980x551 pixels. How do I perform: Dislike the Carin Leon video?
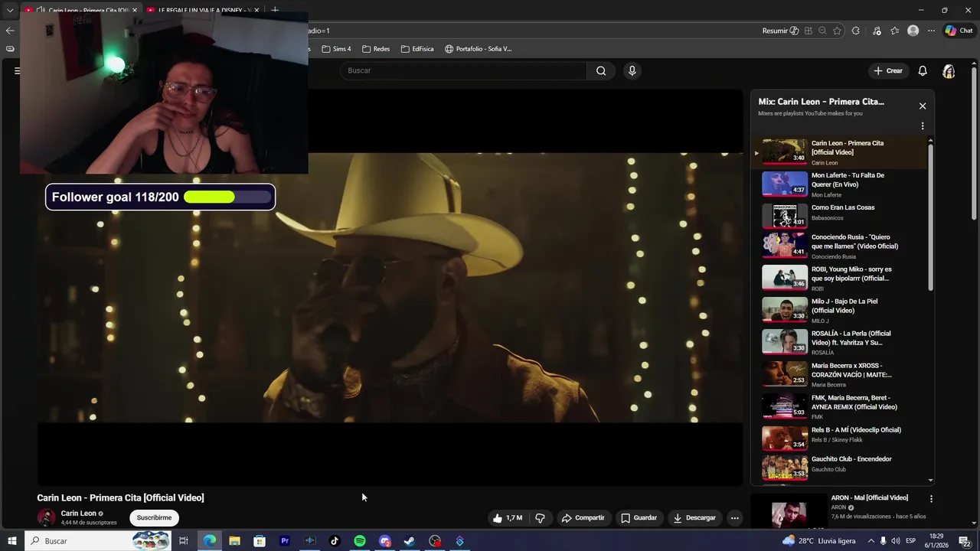pyautogui.click(x=540, y=518)
